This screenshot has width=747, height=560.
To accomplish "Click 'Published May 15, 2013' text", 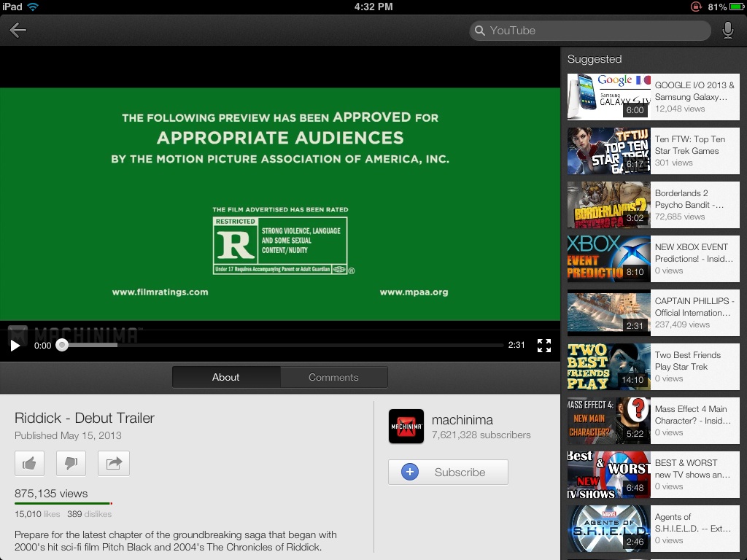I will [x=68, y=435].
